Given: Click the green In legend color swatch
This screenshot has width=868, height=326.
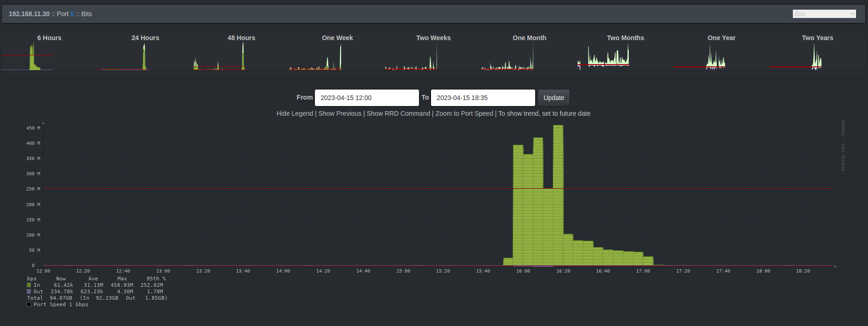Looking at the screenshot, I should pyautogui.click(x=29, y=285).
